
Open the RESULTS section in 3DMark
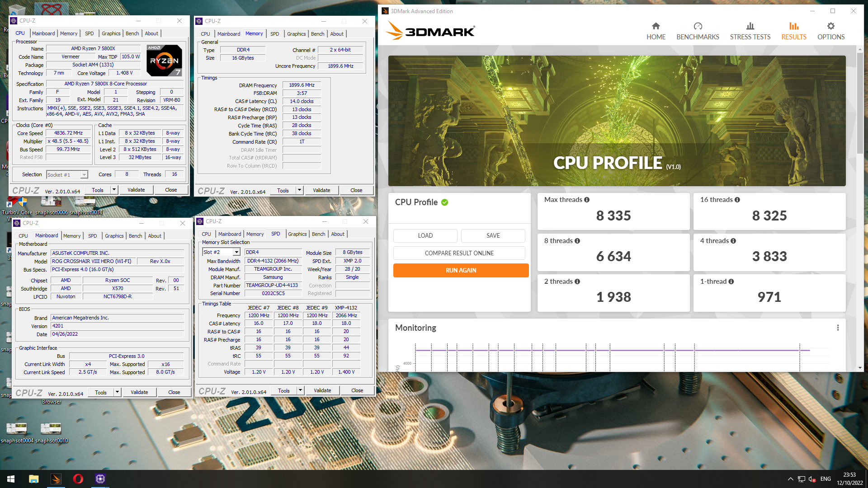point(794,31)
